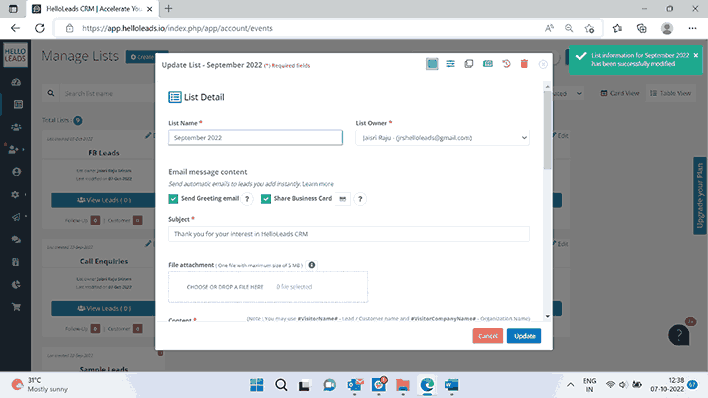Edit the Subject text field
The height and width of the screenshot is (398, 708).
coord(349,234)
